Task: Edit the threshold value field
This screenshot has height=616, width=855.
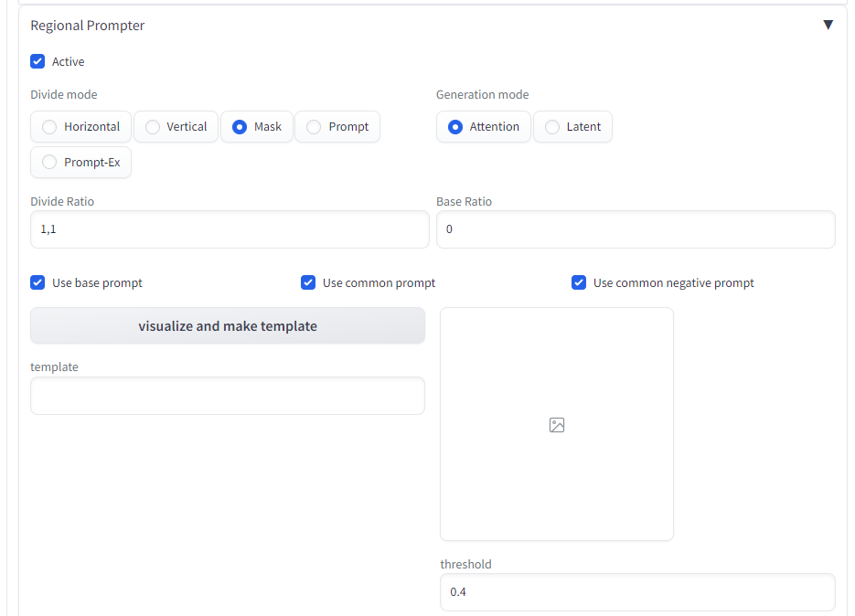Action: [636, 592]
